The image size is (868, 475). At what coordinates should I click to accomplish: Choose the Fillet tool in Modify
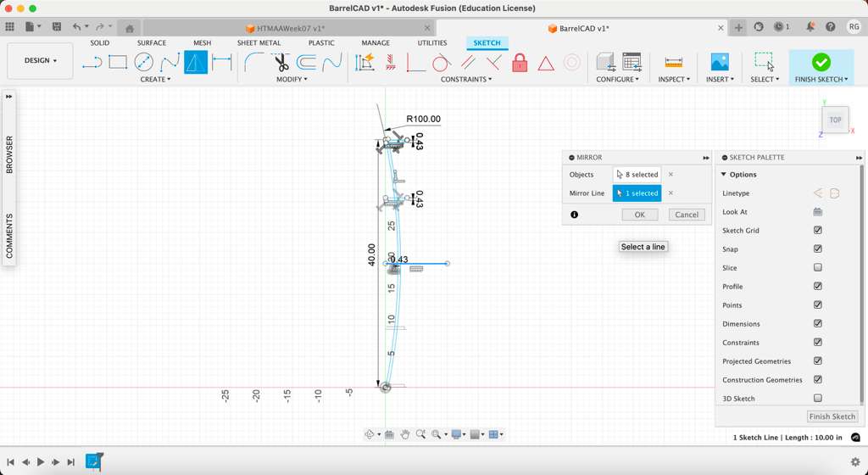[x=253, y=62]
